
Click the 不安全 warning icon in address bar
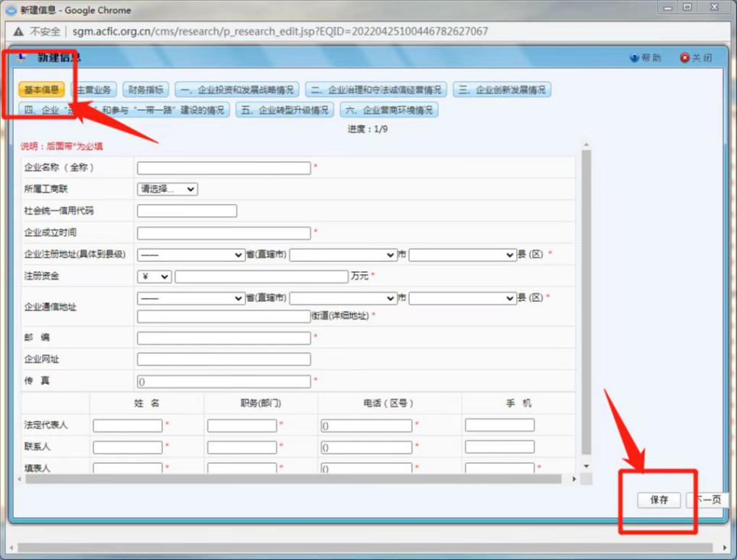[x=18, y=31]
